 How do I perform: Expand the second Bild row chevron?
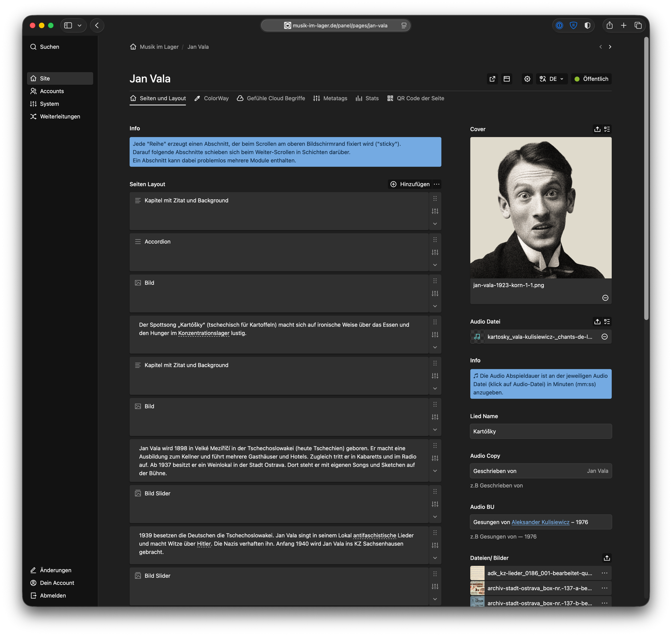point(435,430)
